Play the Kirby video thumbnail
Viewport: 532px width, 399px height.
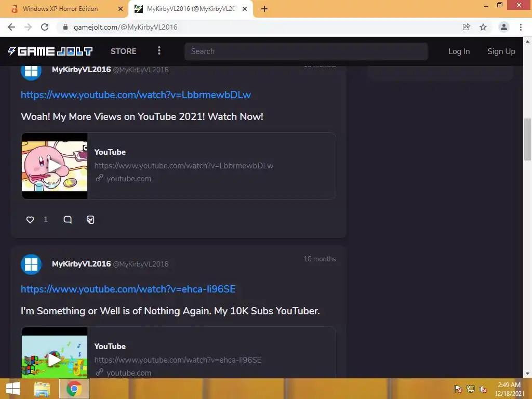(x=55, y=166)
